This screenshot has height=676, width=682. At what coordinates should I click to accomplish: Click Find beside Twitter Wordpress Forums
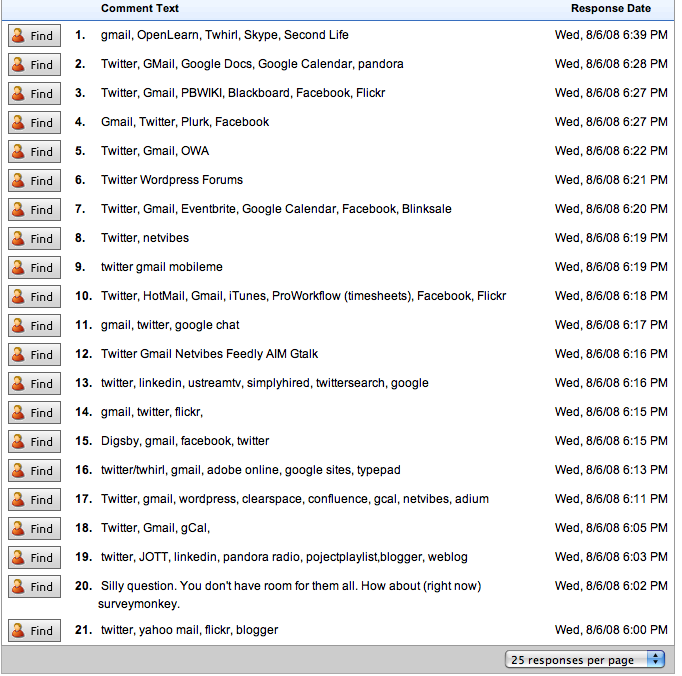[34, 181]
